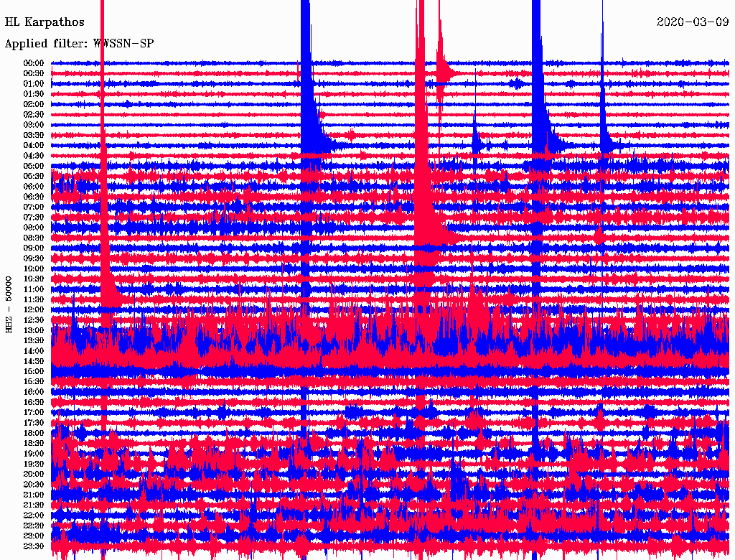Select the 02:30 time label
735x560 pixels.
[34, 114]
